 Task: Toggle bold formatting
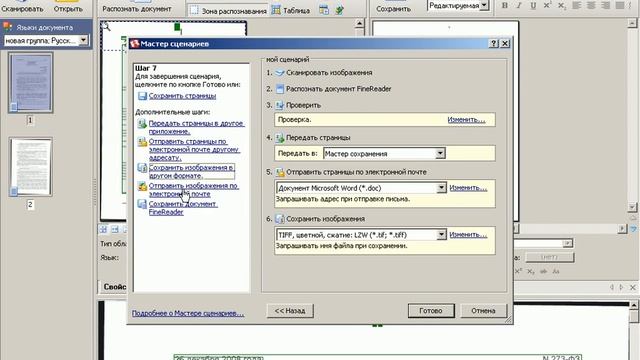(505, 5)
